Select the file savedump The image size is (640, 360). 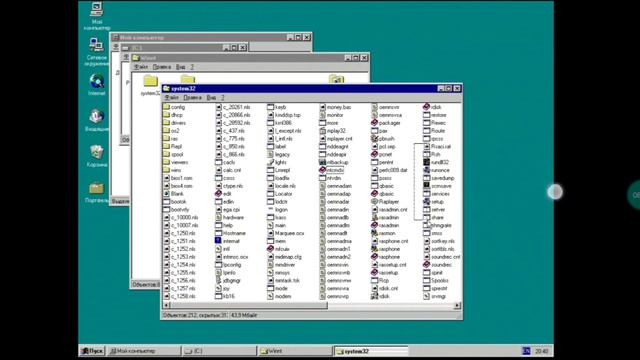[439, 178]
